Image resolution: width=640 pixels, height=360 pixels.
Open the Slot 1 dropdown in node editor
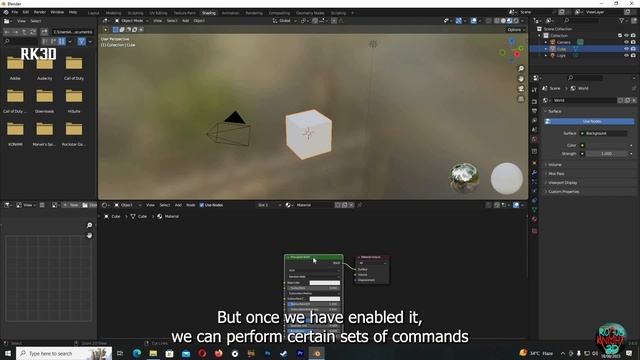pos(269,205)
